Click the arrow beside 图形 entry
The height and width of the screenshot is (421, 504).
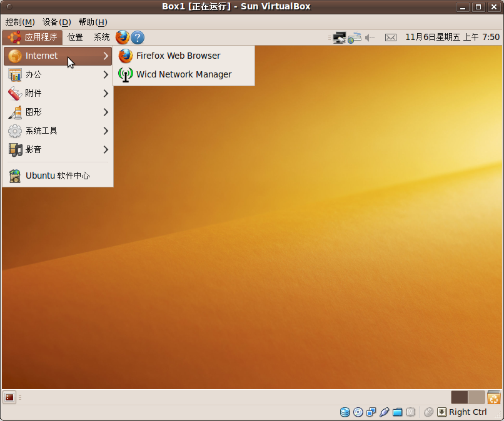[106, 112]
